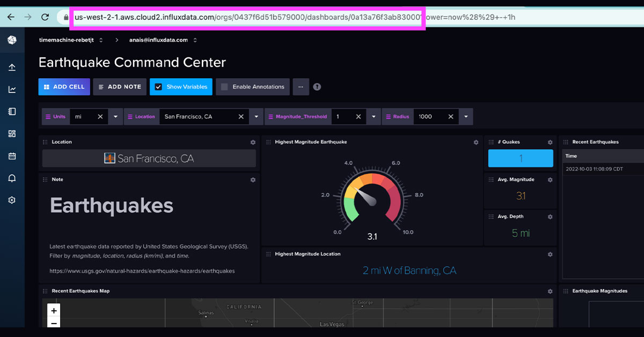This screenshot has width=644, height=337.
Task: Zoom out on the map with minus
Action: pos(54,323)
